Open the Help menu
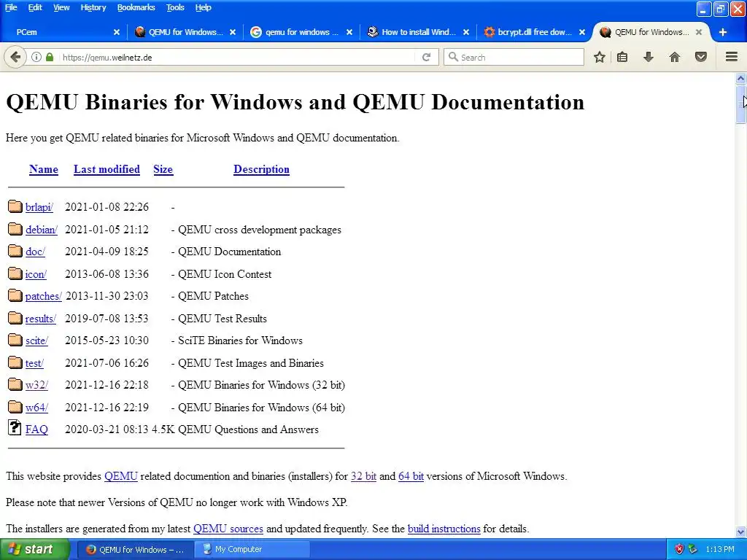747x560 pixels. point(203,7)
